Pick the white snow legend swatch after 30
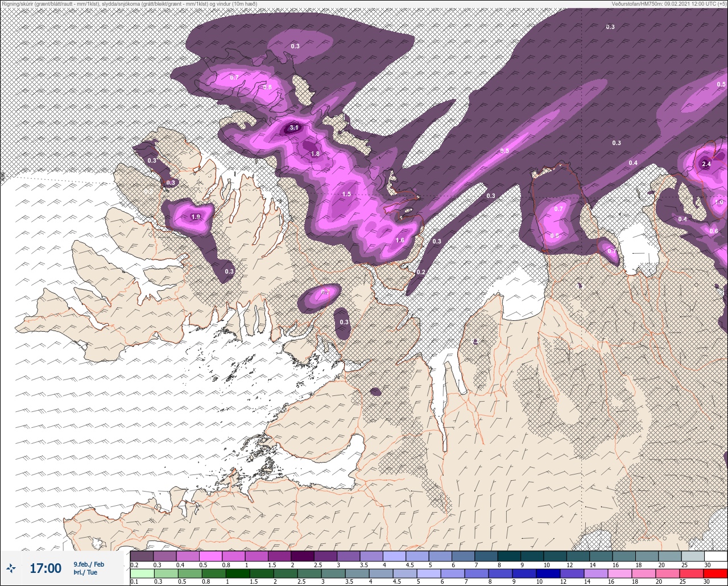Image resolution: width=728 pixels, height=586 pixels. pyautogui.click(x=716, y=556)
